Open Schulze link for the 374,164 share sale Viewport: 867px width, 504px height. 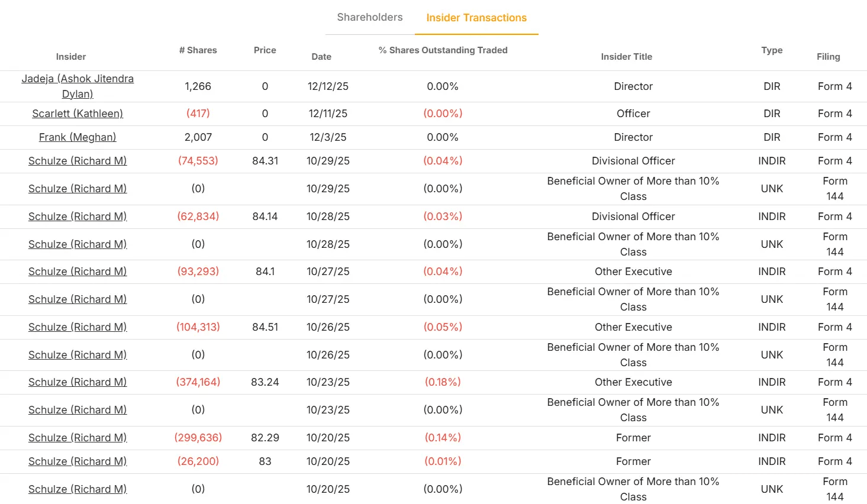coord(78,382)
